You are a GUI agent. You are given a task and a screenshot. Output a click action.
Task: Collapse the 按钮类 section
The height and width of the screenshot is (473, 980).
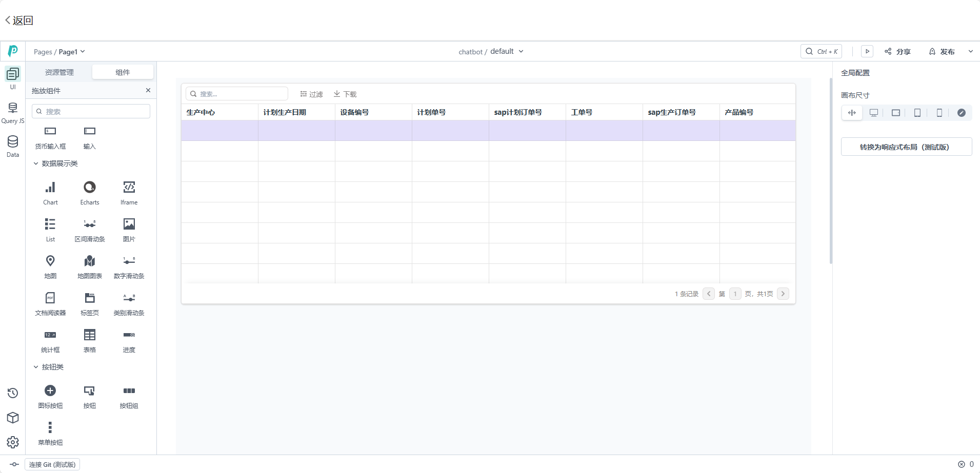tap(36, 367)
